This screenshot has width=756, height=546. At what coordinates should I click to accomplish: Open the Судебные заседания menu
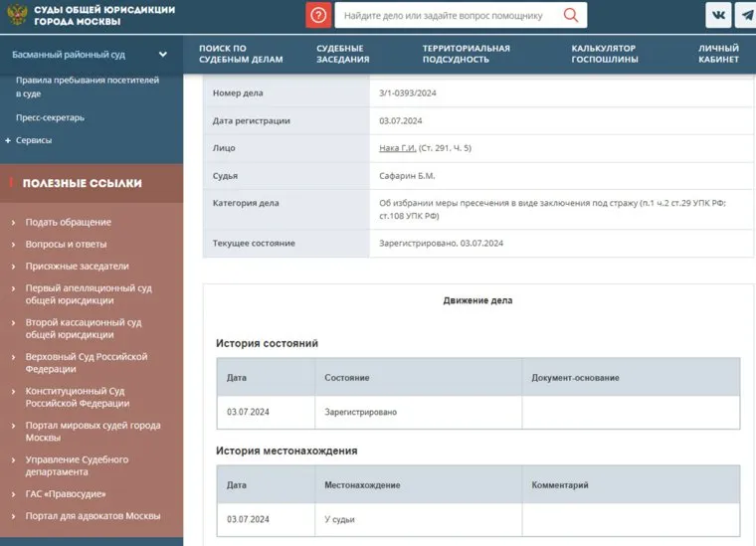(342, 54)
